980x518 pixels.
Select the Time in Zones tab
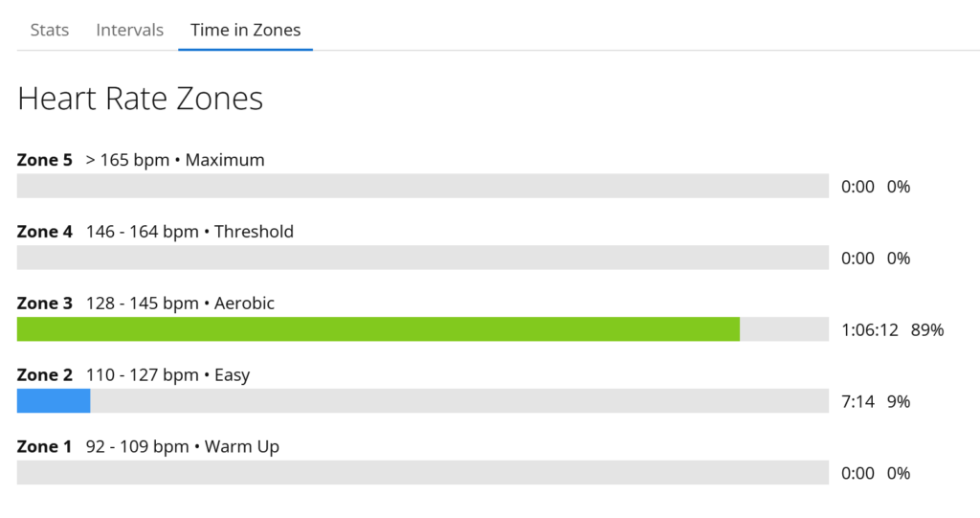pos(245,30)
